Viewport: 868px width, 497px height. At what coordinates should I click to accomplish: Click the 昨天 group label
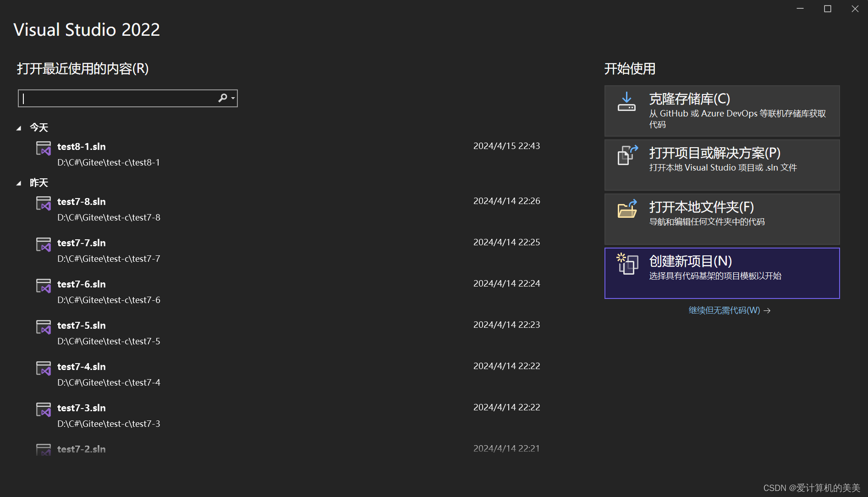point(39,182)
